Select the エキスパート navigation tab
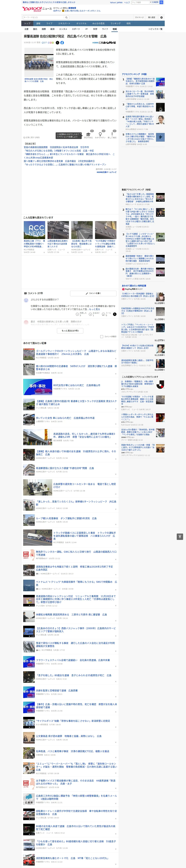Viewport: 186px width, 868px height. [64, 24]
